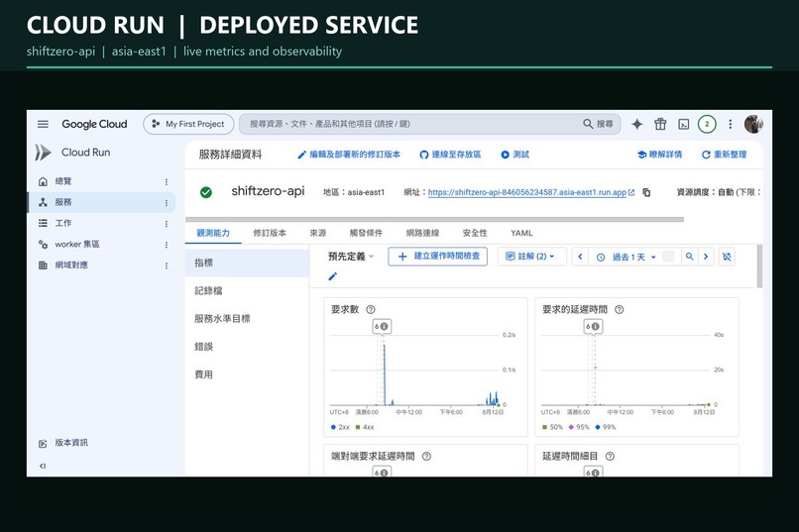Open the 過去 1 天 time range dropdown
Screen dimensions: 799x532
(x=628, y=258)
